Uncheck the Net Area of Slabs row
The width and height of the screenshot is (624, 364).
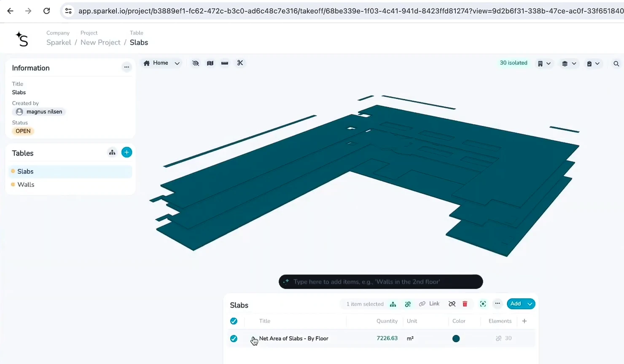(234, 338)
